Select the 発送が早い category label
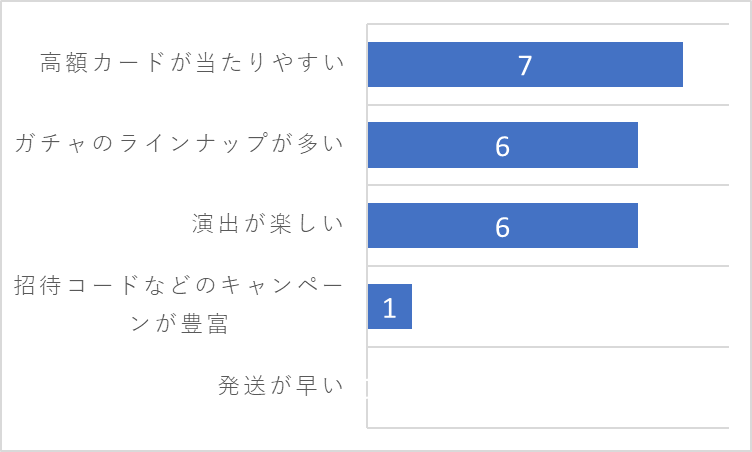 [x=281, y=385]
